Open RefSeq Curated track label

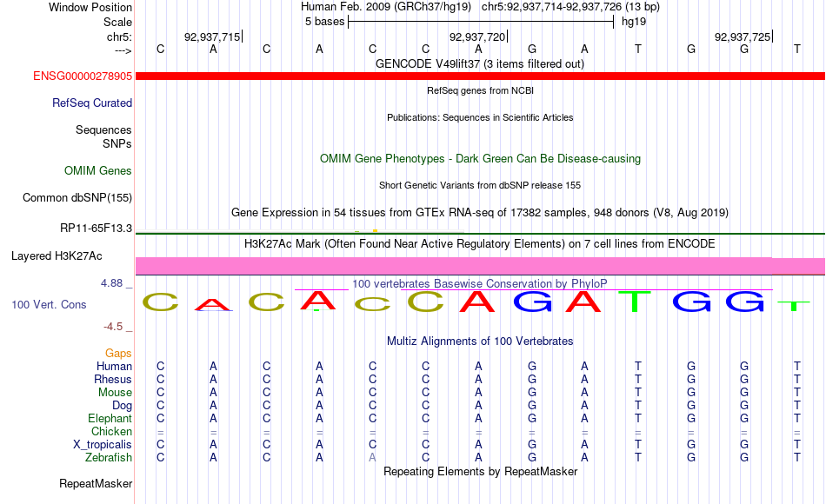pyautogui.click(x=91, y=103)
